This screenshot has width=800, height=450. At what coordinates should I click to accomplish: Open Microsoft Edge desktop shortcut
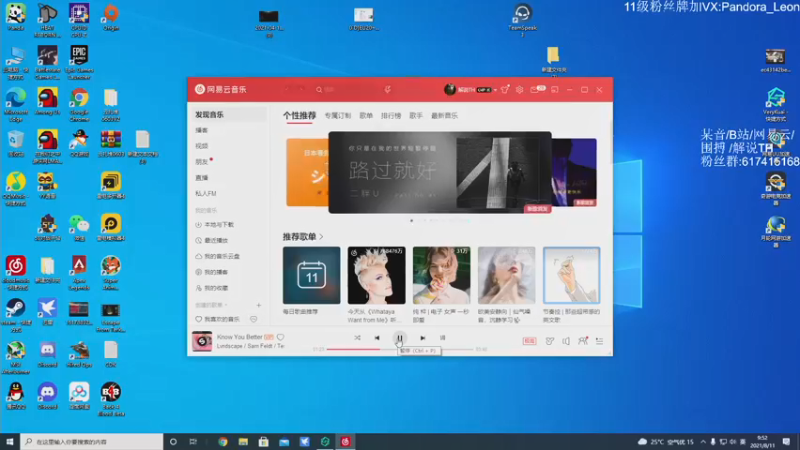point(16,105)
